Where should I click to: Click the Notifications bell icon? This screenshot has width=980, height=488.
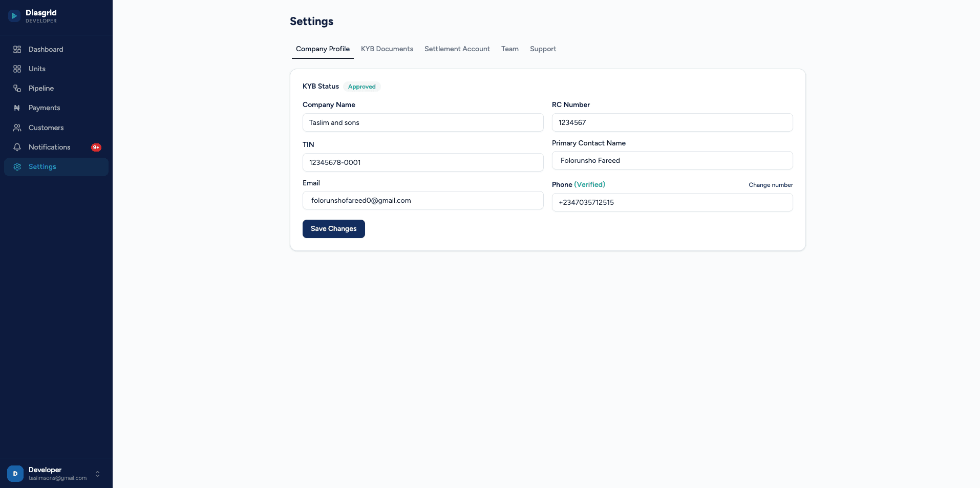[x=17, y=147]
